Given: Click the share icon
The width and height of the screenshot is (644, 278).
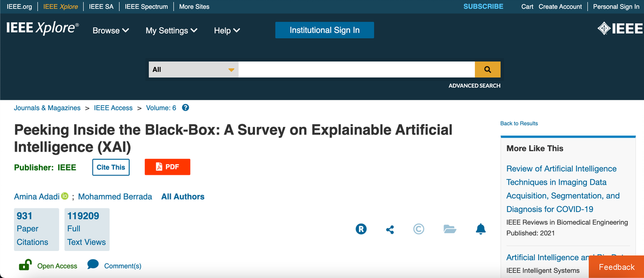Looking at the screenshot, I should coord(390,229).
